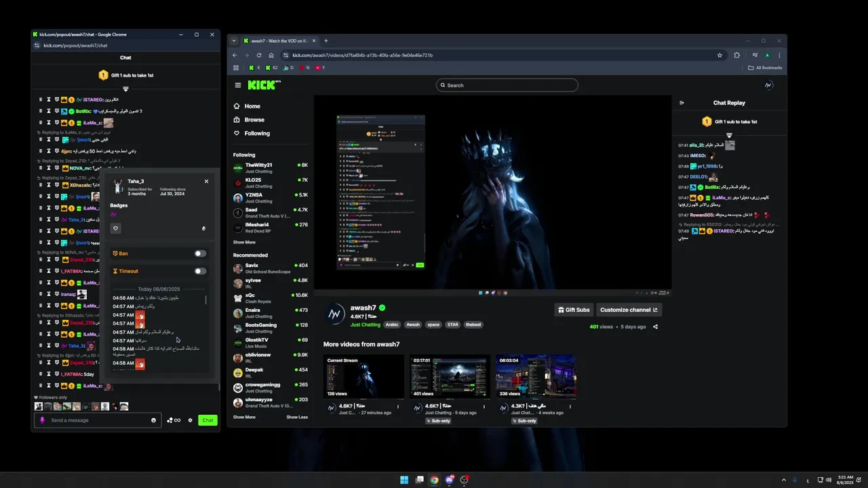Click the Search field on Kick
868x488 pixels.
[507, 85]
